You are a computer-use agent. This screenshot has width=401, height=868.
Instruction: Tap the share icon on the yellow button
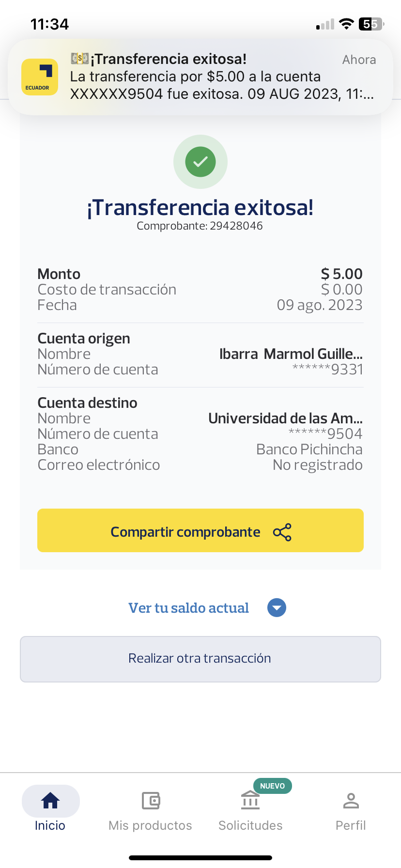[282, 532]
